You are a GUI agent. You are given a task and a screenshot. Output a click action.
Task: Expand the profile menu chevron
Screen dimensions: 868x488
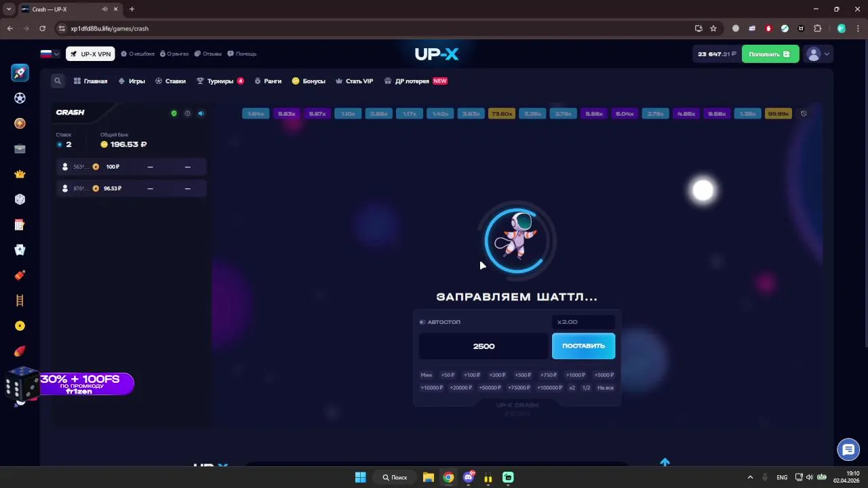click(x=826, y=54)
